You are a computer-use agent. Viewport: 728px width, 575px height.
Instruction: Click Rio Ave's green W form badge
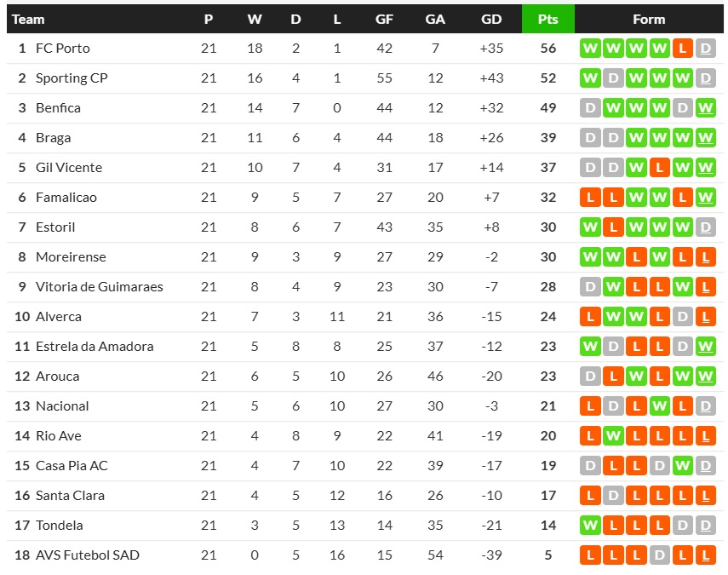[x=612, y=436]
